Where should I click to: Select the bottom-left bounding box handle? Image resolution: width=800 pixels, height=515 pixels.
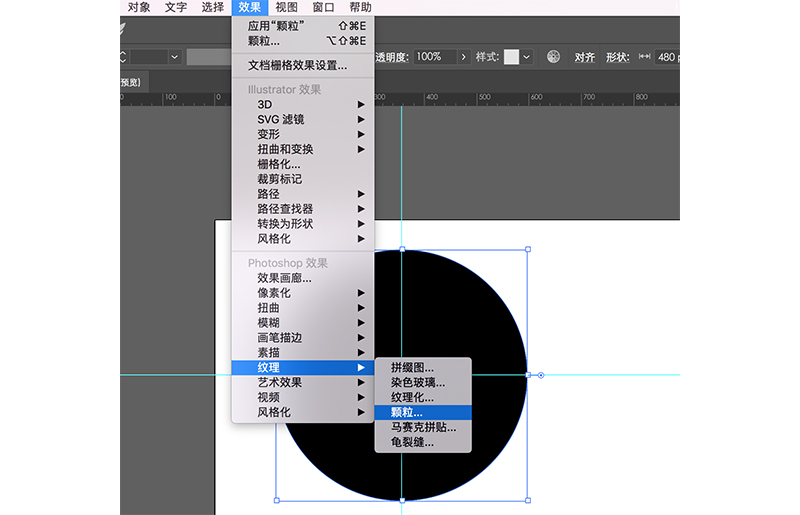277,500
